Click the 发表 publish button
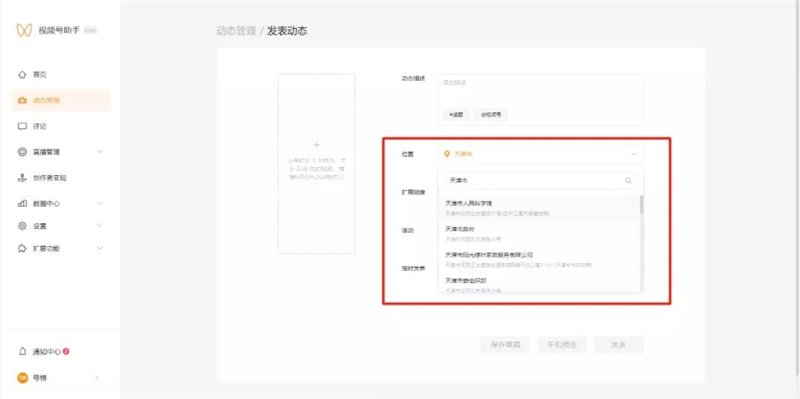The width and height of the screenshot is (800, 399). point(618,345)
